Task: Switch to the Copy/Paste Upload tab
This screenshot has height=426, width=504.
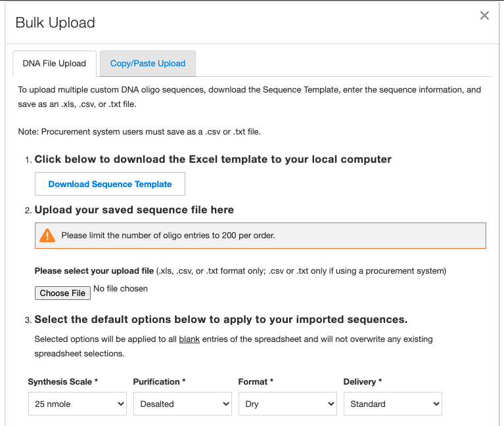Action: coord(148,64)
